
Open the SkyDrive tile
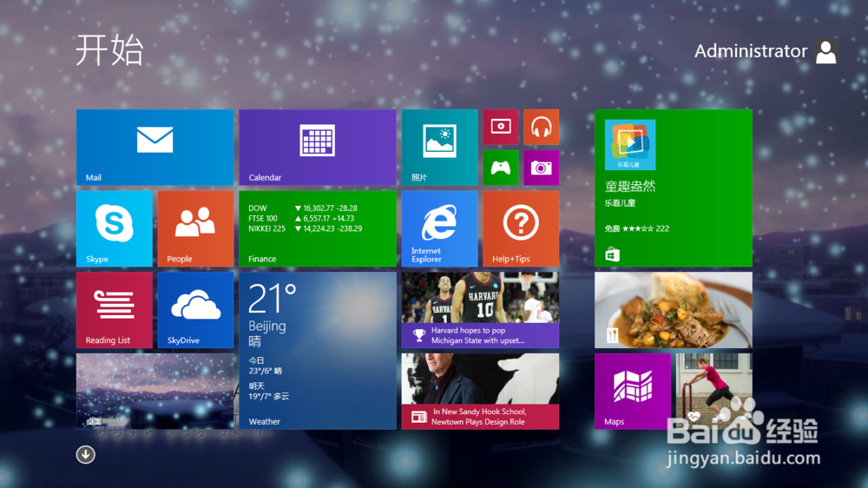[x=195, y=310]
